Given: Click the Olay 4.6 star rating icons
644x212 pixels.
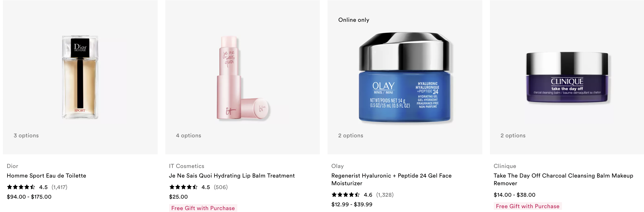Looking at the screenshot, I should 345,195.
